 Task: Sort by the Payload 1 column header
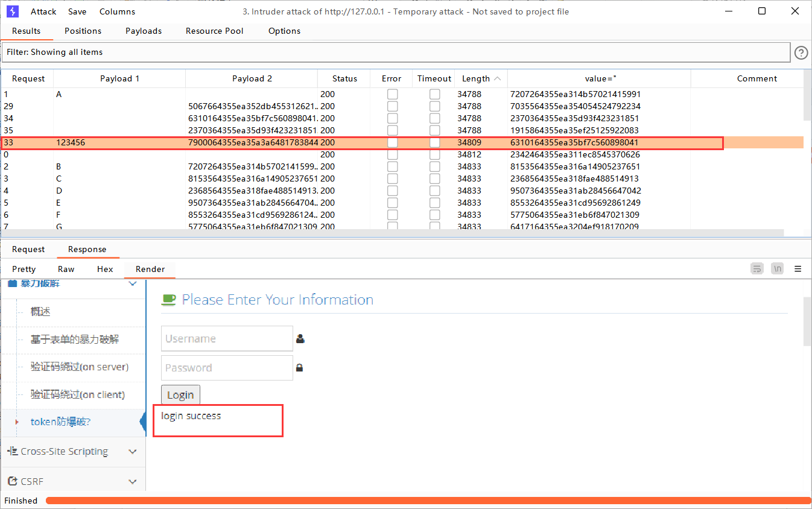coord(119,78)
